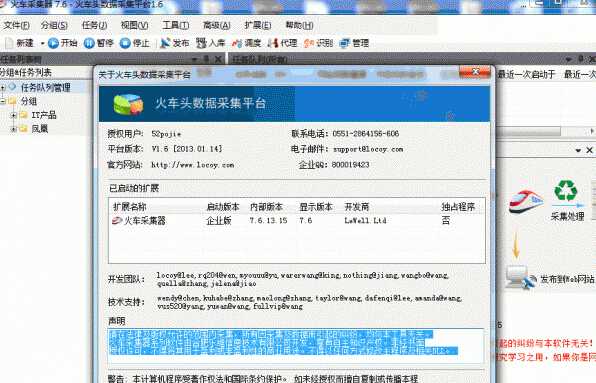
Task: Click the 管理 manage icon
Action: (345, 43)
